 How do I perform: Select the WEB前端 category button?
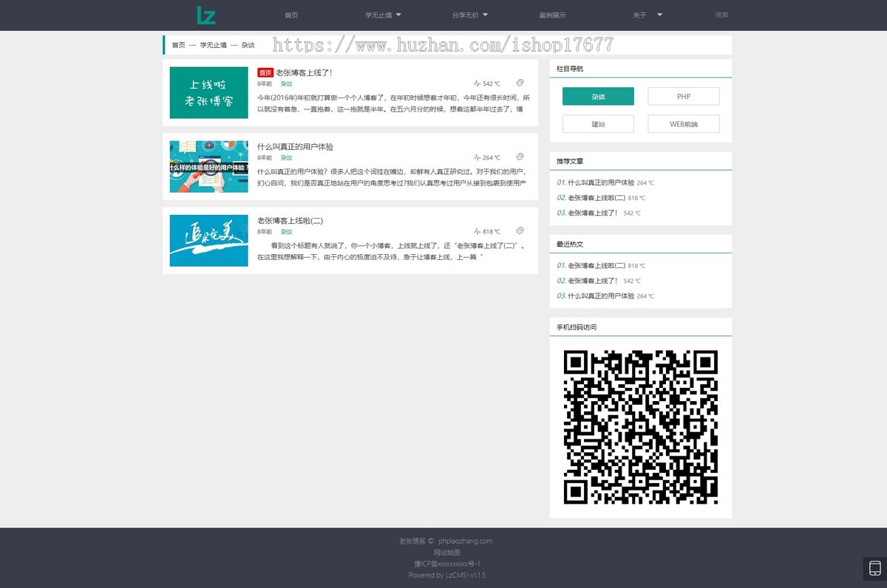point(684,124)
